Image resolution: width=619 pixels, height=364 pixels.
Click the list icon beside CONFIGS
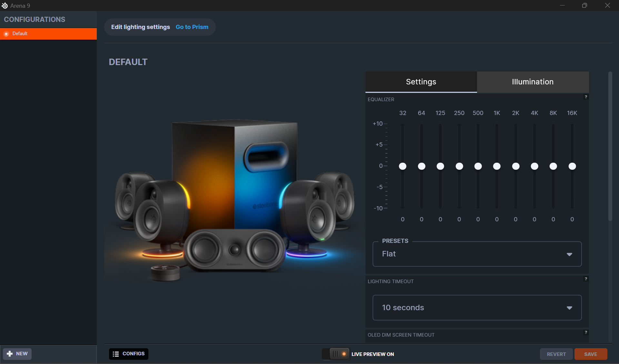coord(116,354)
